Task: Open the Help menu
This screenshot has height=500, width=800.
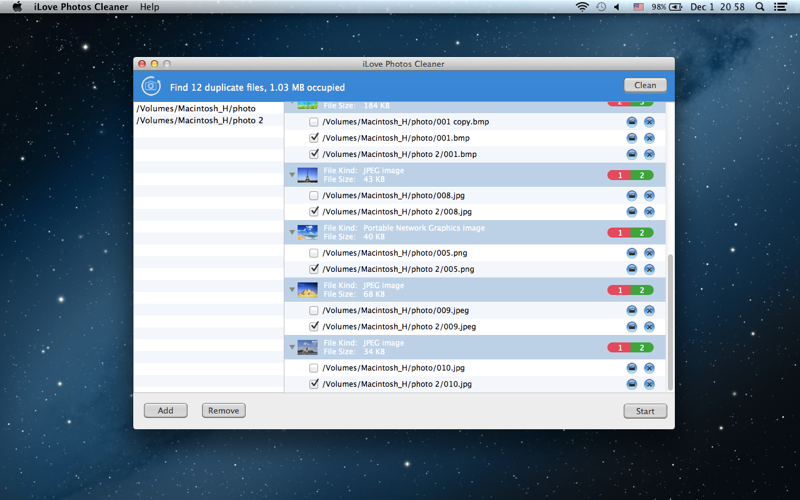Action: coord(149,7)
